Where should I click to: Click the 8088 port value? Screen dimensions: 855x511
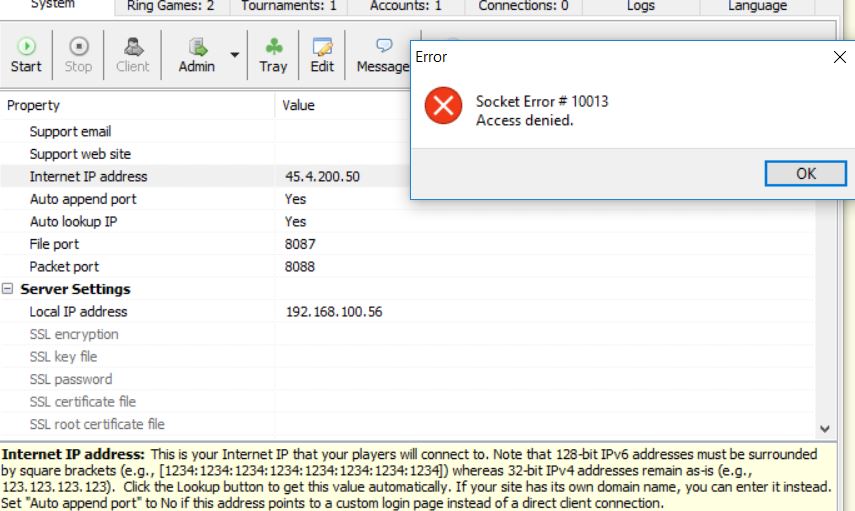300,267
